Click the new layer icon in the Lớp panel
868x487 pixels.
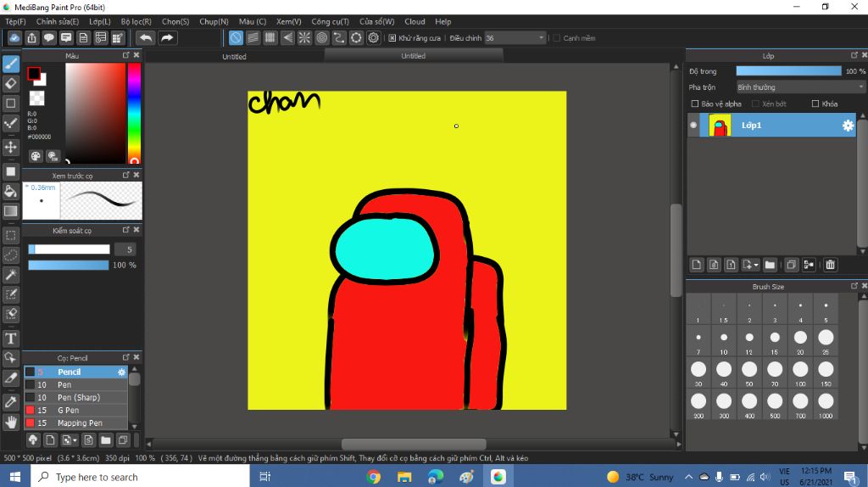click(x=697, y=265)
